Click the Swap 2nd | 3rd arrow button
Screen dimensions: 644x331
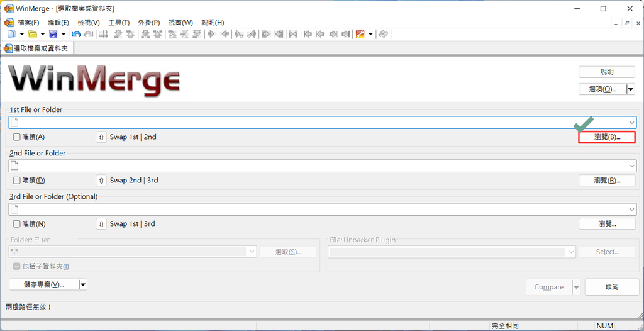pos(101,180)
